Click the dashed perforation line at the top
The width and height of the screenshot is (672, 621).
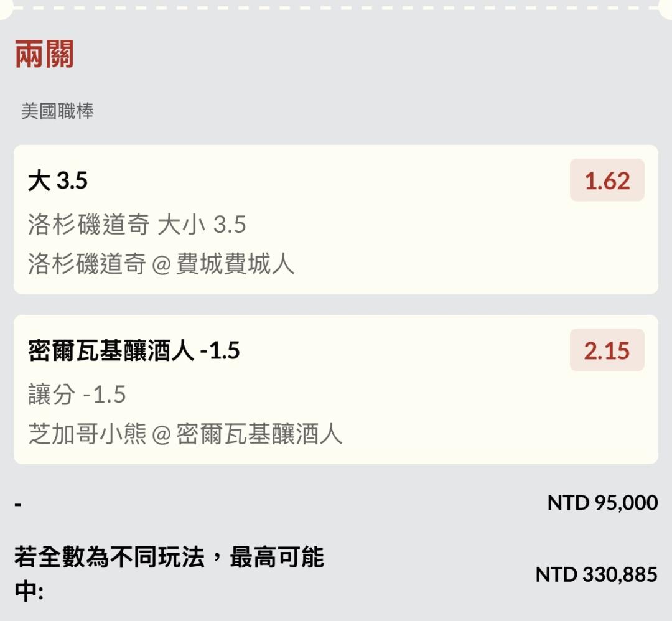pyautogui.click(x=336, y=7)
